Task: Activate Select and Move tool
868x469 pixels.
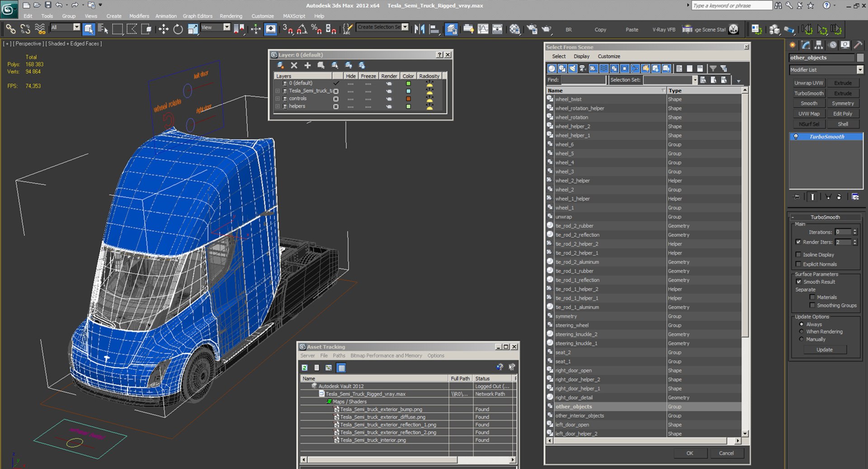Action: [x=164, y=29]
